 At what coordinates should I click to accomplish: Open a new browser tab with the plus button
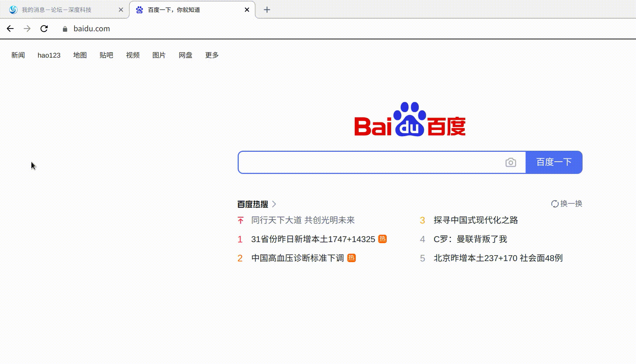[267, 9]
